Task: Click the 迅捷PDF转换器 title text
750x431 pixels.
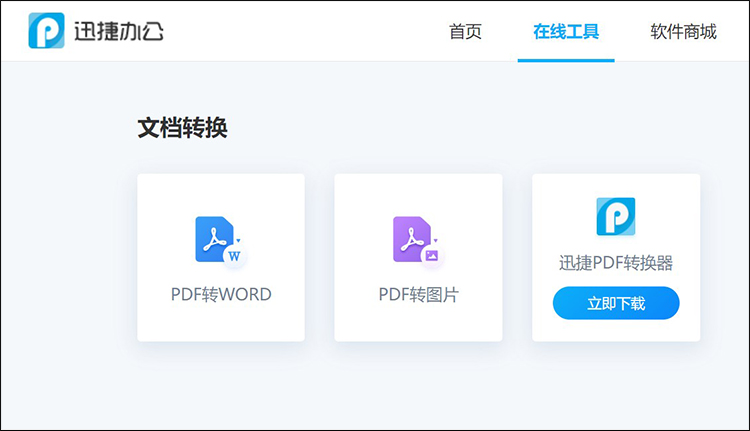Action: click(x=616, y=263)
